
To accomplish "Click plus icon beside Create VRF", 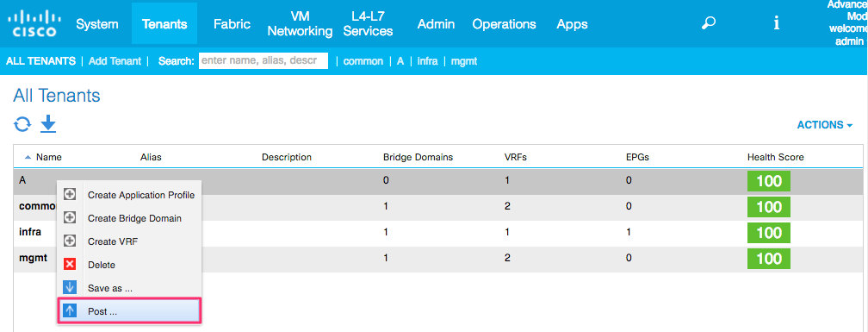I will tap(70, 241).
